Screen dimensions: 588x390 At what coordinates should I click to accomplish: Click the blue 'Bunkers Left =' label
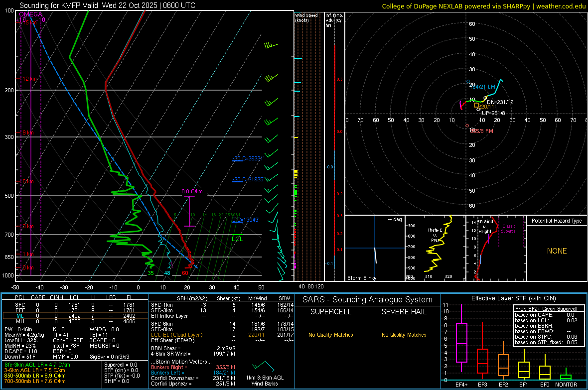[x=167, y=373]
